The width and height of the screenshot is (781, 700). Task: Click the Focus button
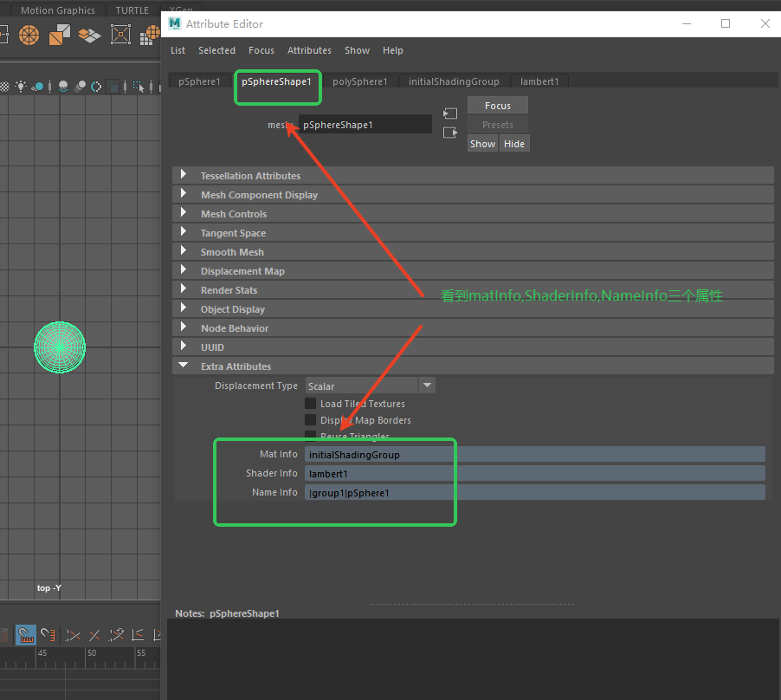click(x=497, y=106)
